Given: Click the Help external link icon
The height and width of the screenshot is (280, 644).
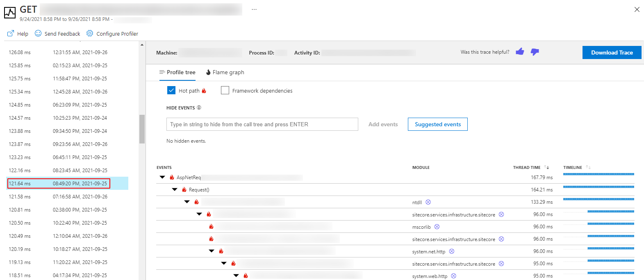Looking at the screenshot, I should [x=11, y=34].
